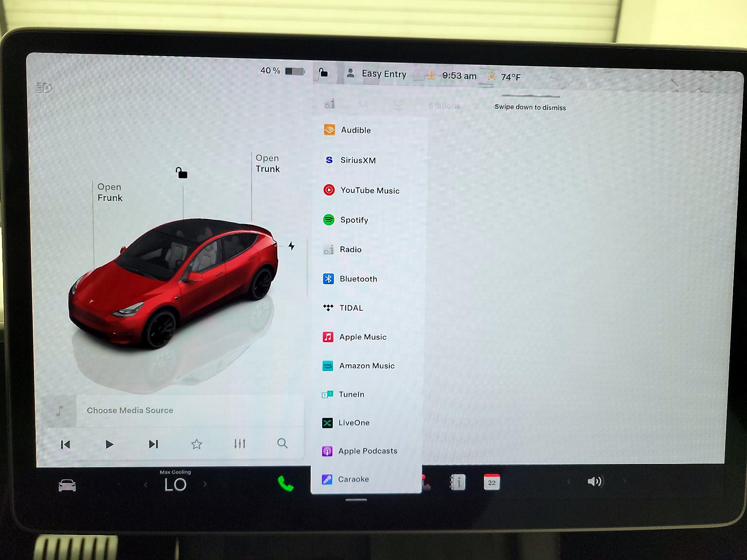
Task: Tap the partly hidden joystick app icon
Action: [426, 482]
